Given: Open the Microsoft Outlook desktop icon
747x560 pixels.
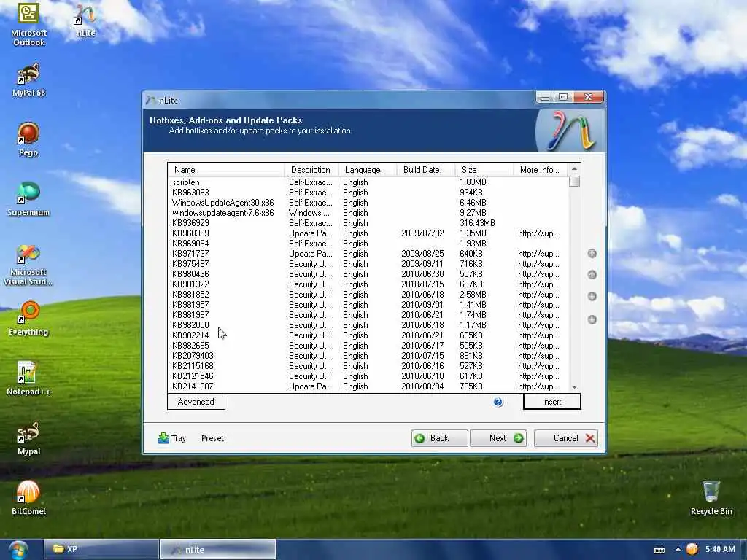Looking at the screenshot, I should [x=28, y=25].
